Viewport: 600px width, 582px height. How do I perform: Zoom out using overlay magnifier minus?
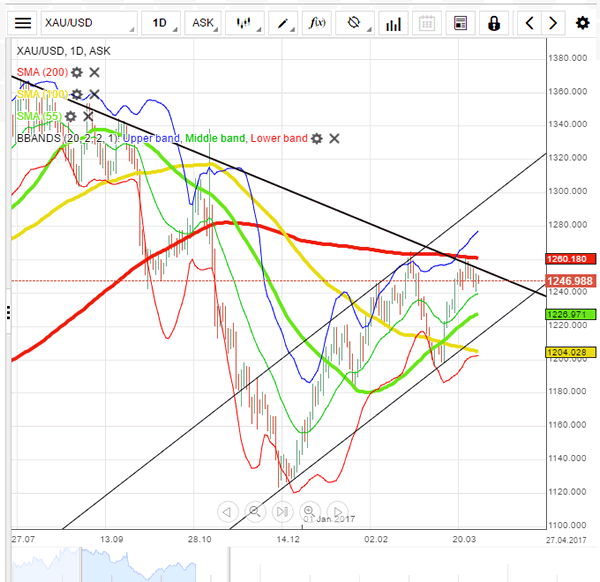click(x=255, y=512)
